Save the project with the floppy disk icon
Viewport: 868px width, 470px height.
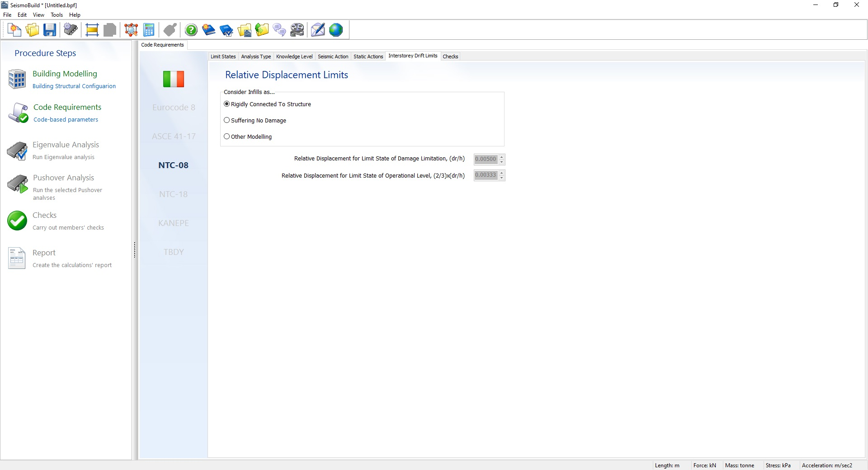[50, 30]
